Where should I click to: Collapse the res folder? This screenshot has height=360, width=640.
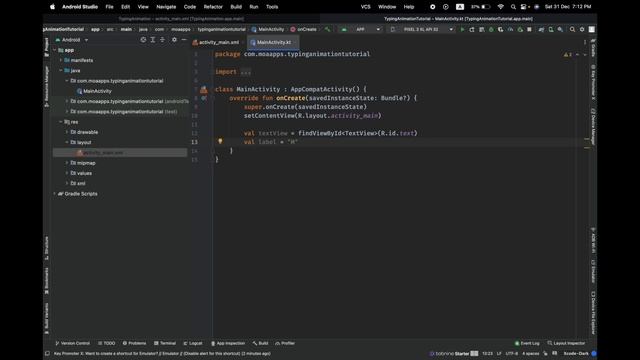pyautogui.click(x=61, y=122)
